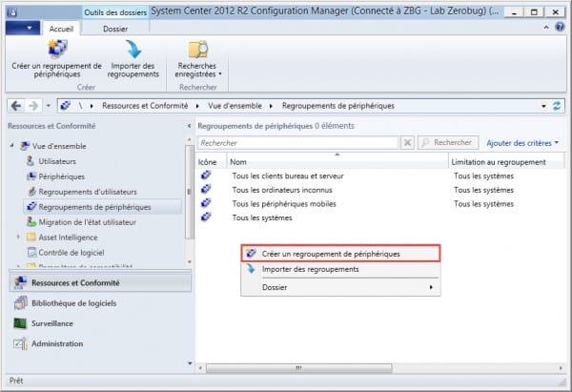Click the Bibliothèque de logiciels workspace icon
Image resolution: width=572 pixels, height=392 pixels.
(x=20, y=303)
